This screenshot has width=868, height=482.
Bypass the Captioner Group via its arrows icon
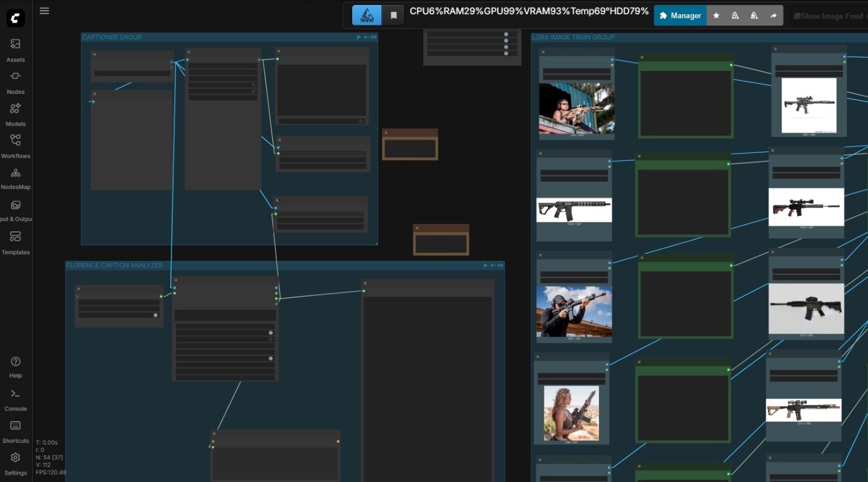(x=366, y=37)
